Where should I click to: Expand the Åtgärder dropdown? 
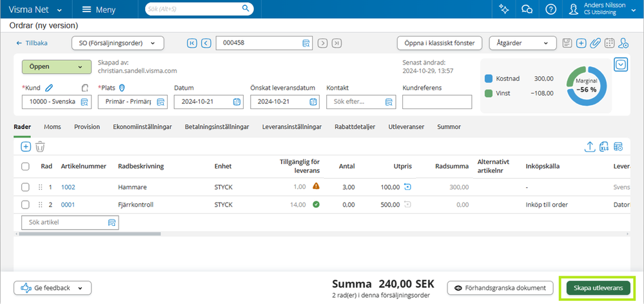(x=522, y=43)
